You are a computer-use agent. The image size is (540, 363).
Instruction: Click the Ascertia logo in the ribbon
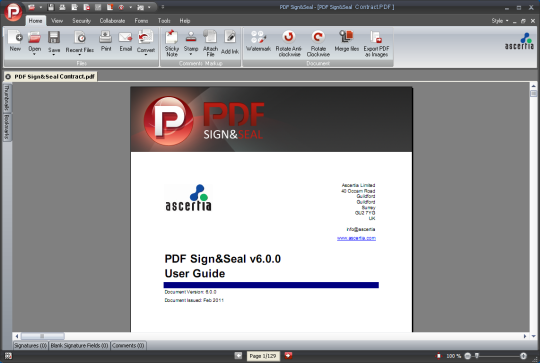click(x=519, y=41)
